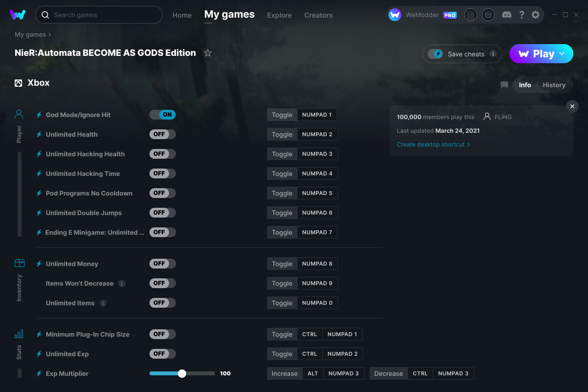The width and height of the screenshot is (588, 392).
Task: Expand the My games breadcrumb chevron
Action: pos(50,35)
